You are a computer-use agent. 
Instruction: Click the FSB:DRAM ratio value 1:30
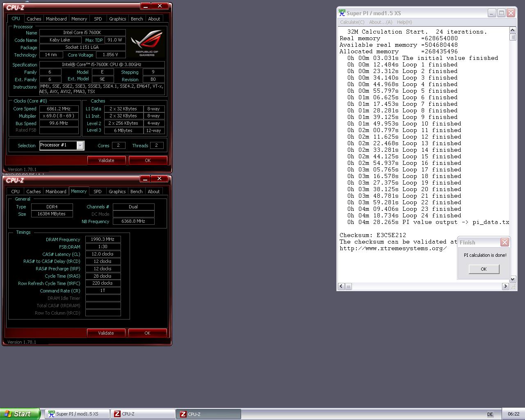[103, 247]
